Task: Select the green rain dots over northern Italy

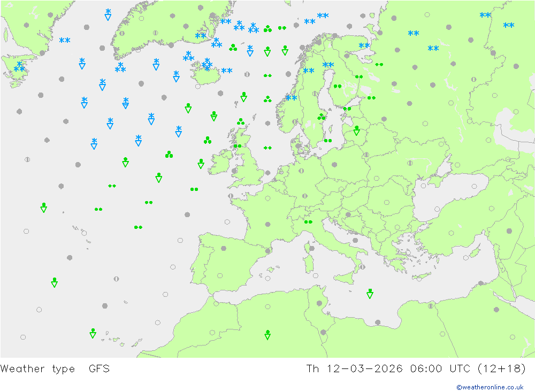Action: click(x=308, y=222)
